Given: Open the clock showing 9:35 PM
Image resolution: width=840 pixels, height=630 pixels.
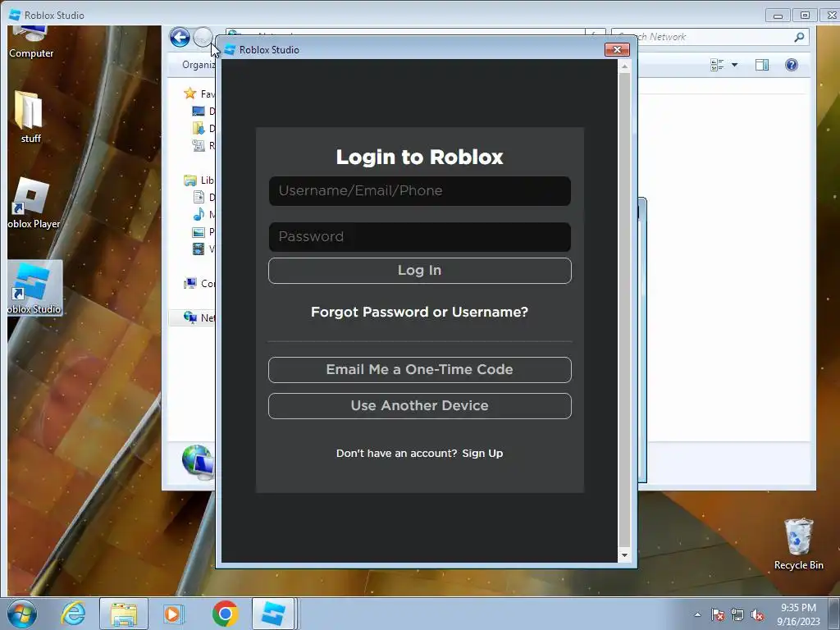Looking at the screenshot, I should (798, 614).
